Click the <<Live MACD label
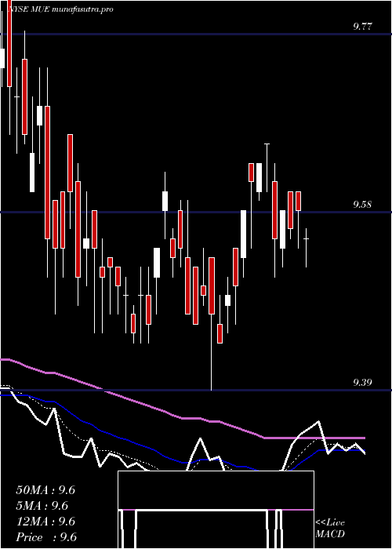Screen dimensions: 392x549 [x=330, y=529]
